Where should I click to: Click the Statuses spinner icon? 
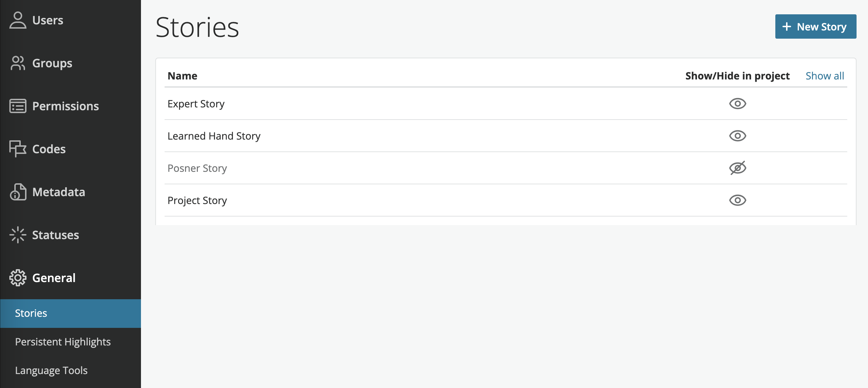point(18,235)
